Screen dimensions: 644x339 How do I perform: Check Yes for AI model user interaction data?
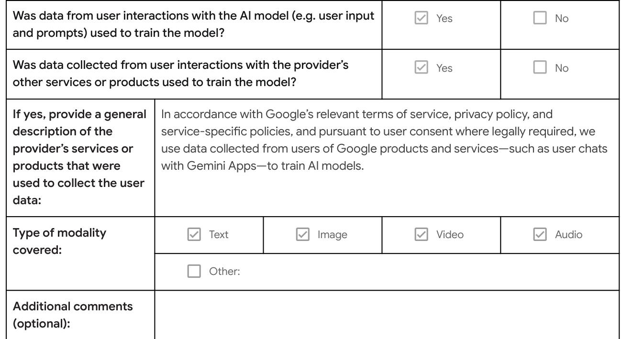tap(420, 19)
